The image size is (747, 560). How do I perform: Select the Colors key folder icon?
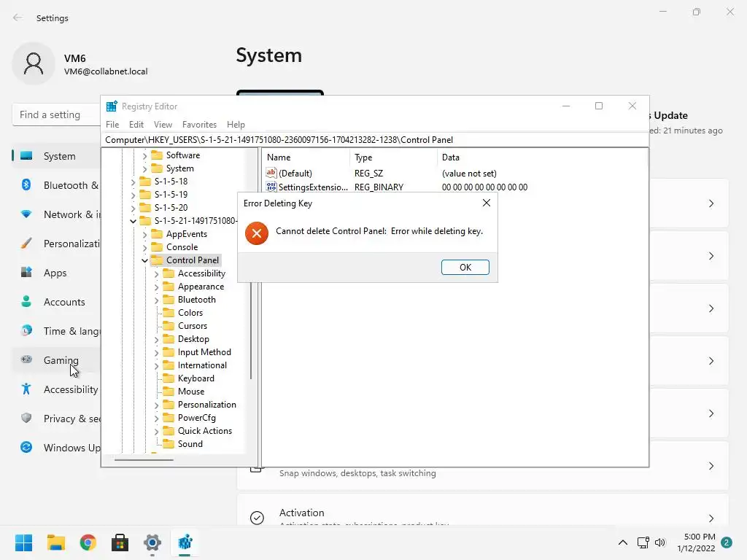click(x=169, y=313)
